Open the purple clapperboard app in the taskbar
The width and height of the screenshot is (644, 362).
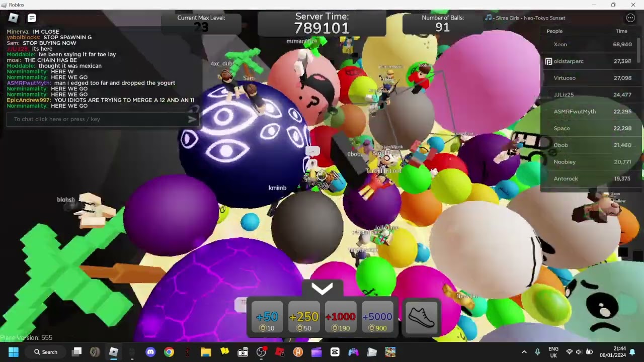pos(316,352)
